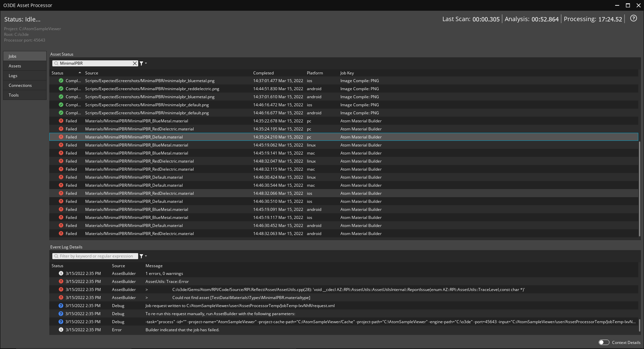Open the Logs section
This screenshot has height=349, width=644.
pos(24,75)
